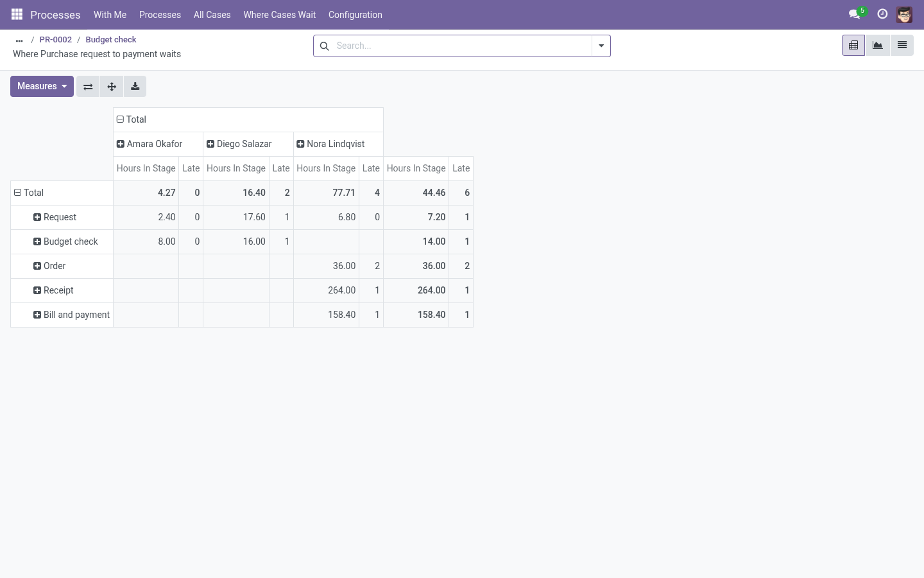Open the Where Cases Wait menu
The width and height of the screenshot is (924, 578).
click(x=280, y=15)
